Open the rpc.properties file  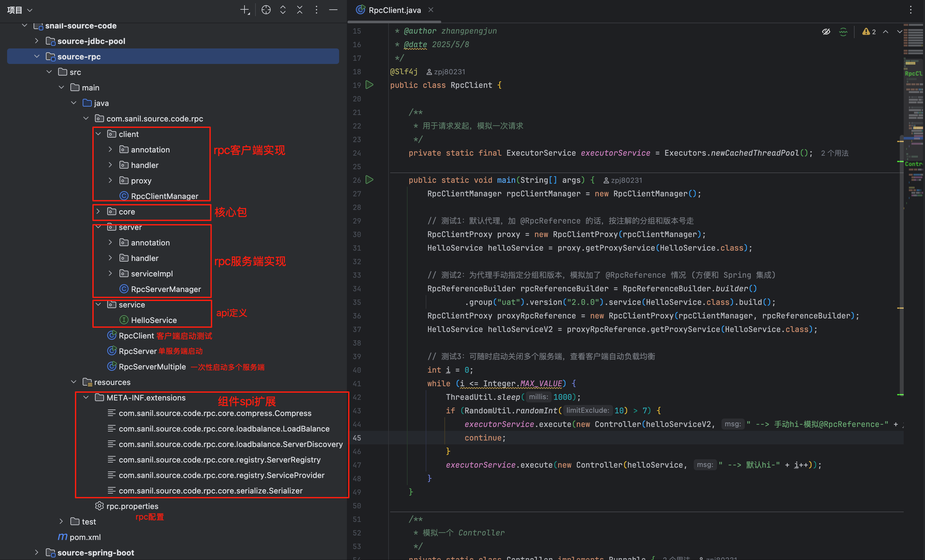pyautogui.click(x=132, y=506)
